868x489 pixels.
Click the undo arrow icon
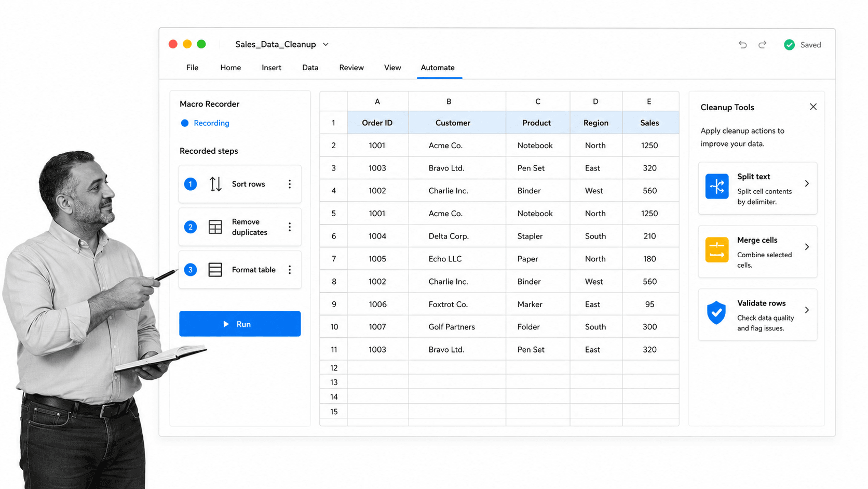click(x=742, y=45)
